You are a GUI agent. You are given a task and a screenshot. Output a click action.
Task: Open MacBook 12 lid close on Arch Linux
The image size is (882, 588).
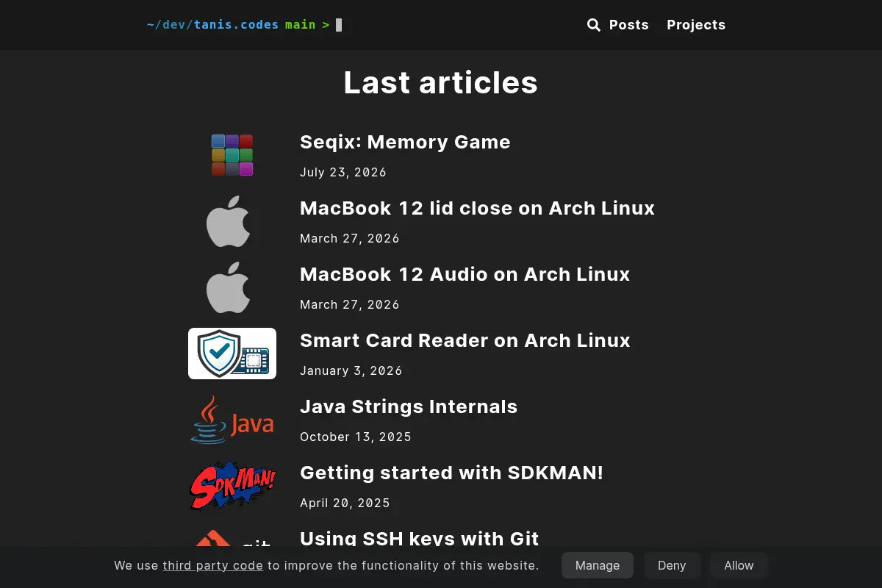pyautogui.click(x=477, y=208)
